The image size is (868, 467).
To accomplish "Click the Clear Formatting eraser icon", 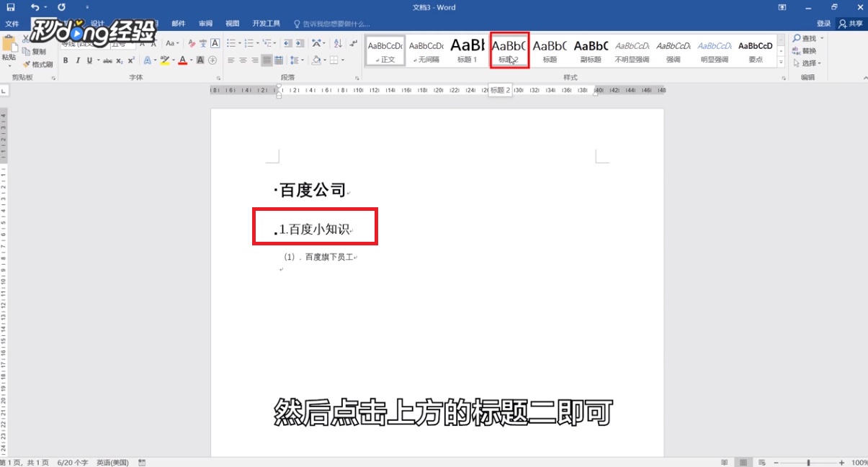I will [190, 43].
